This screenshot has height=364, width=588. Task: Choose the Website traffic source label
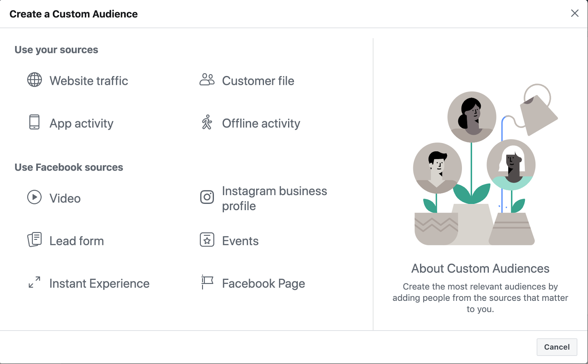tap(89, 81)
